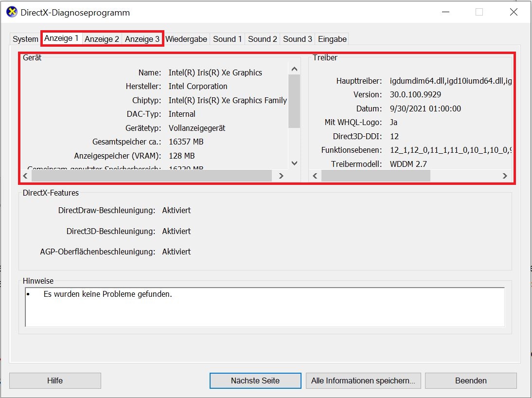
Task: Open the Sound 1 tab
Action: pos(227,39)
